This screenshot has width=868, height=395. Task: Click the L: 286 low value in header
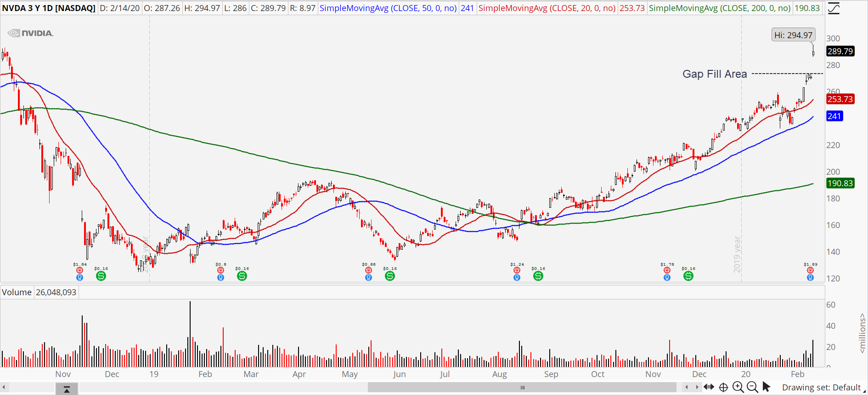click(x=235, y=8)
